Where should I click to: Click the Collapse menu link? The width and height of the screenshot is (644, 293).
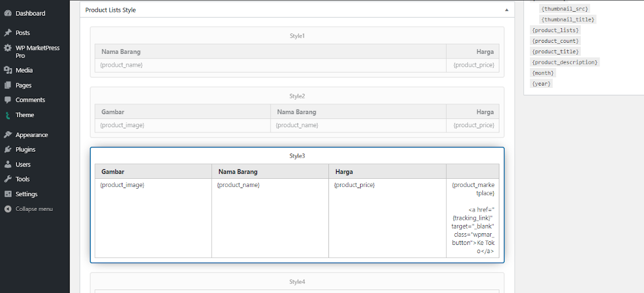click(x=34, y=209)
